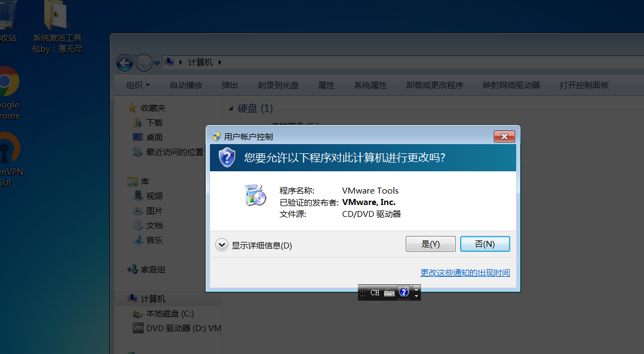
Task: Click the 家庭组 homegroup icon
Action: 132,269
